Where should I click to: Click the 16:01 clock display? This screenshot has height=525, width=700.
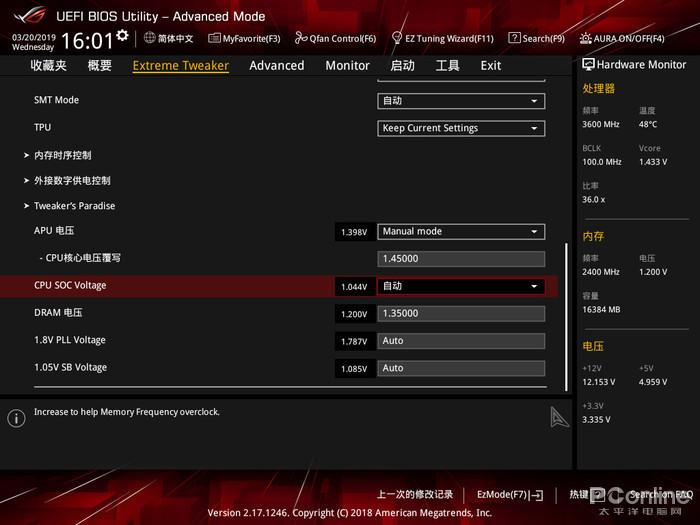pos(88,41)
